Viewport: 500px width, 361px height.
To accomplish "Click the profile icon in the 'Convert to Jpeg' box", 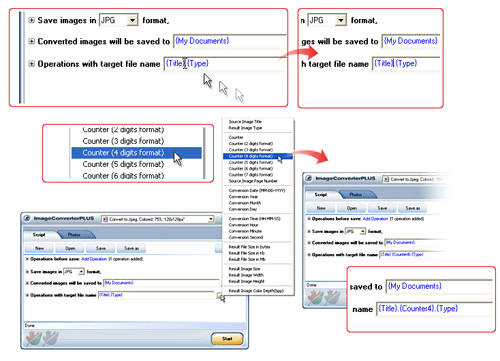I will 105,219.
